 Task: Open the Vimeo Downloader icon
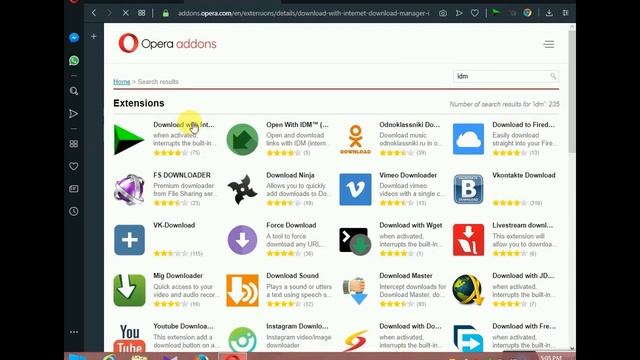[x=356, y=189]
